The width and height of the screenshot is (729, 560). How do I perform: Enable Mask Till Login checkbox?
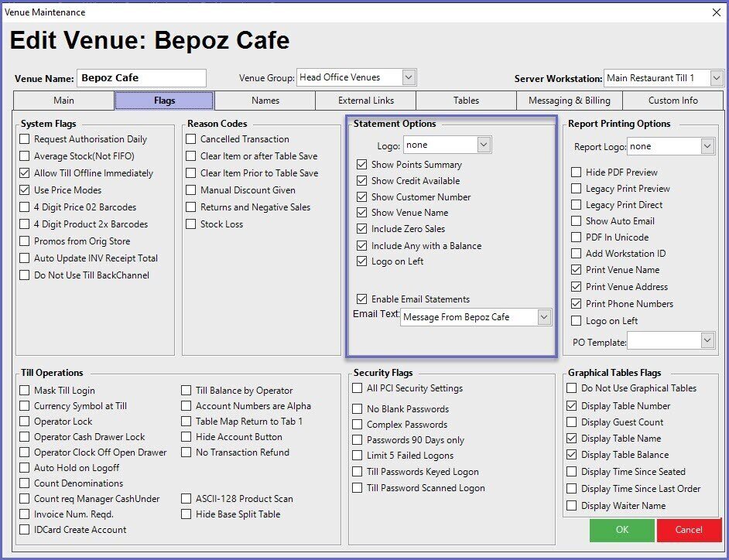(x=25, y=391)
